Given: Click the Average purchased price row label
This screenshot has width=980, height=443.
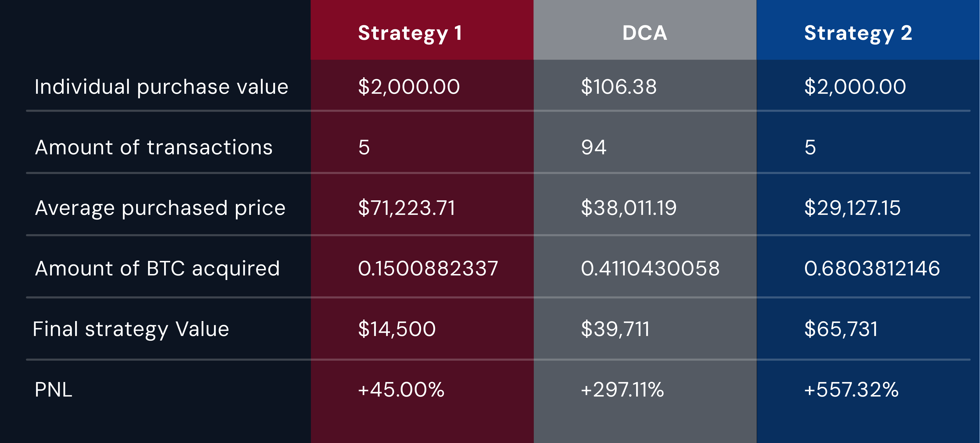Looking at the screenshot, I should (160, 208).
